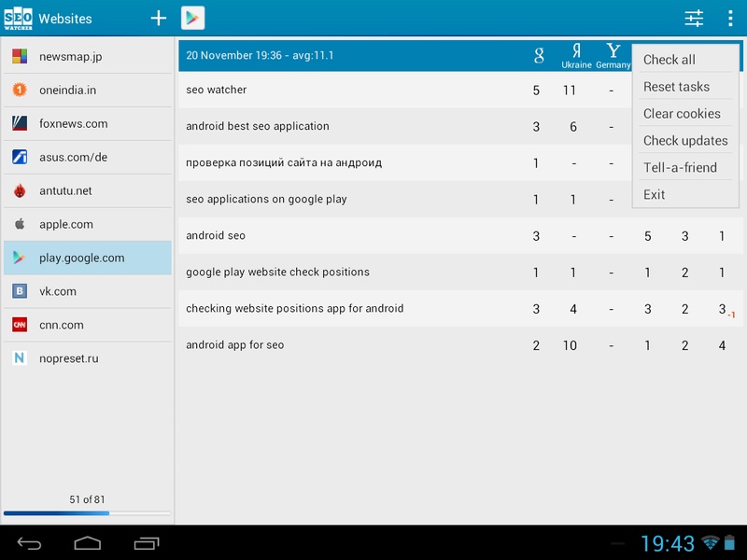Close the three-dot overflow menu
This screenshot has width=747, height=560.
click(730, 19)
